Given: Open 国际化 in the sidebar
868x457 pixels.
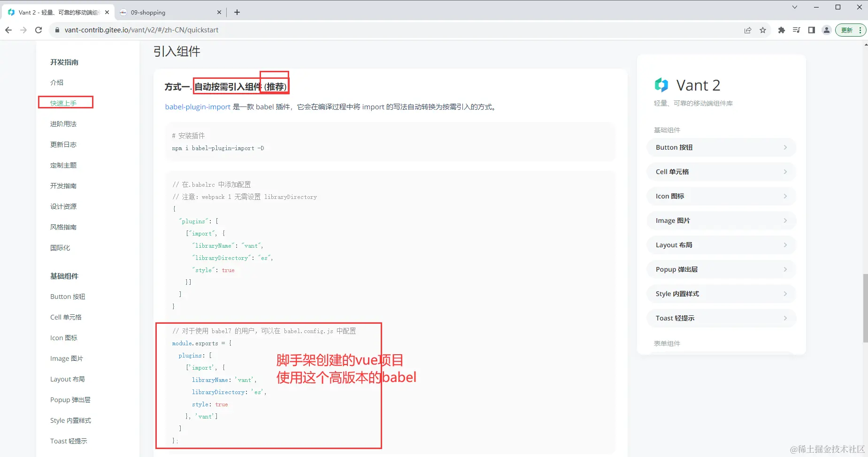Looking at the screenshot, I should [60, 248].
